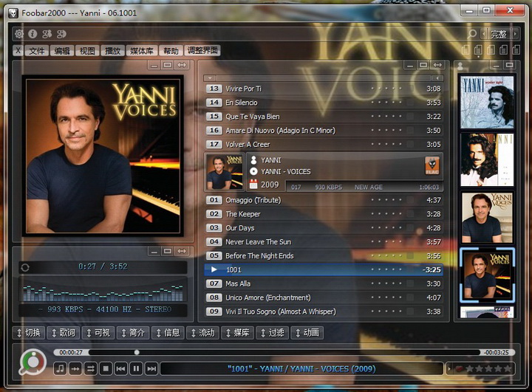Click the FLAC format badge icon
The height and width of the screenshot is (392, 532).
[432, 165]
